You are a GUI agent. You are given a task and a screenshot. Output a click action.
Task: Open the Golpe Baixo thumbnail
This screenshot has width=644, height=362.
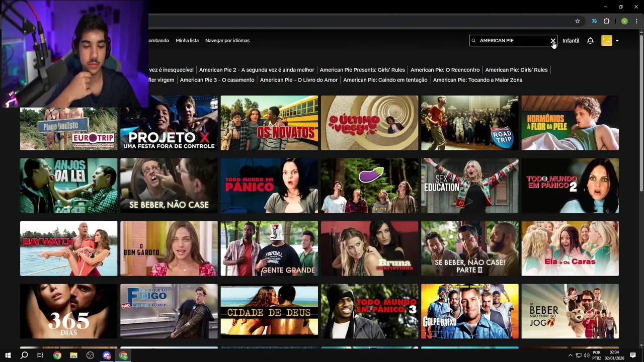[469, 311]
